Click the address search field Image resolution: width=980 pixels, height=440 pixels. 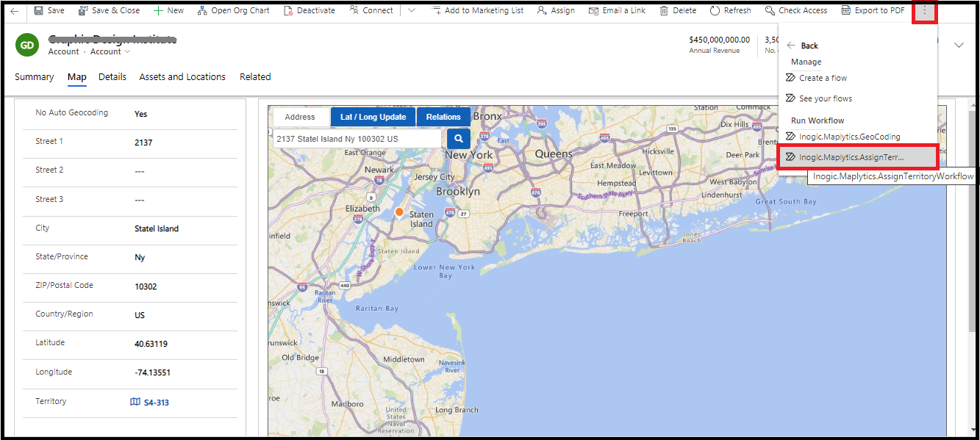point(353,138)
